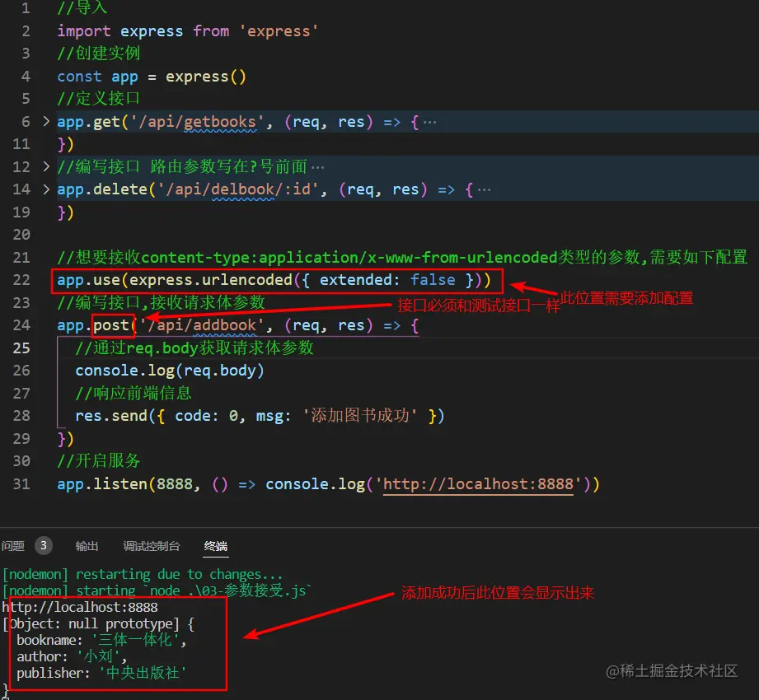Click the '//定义接口' comment on line 5

(98, 99)
